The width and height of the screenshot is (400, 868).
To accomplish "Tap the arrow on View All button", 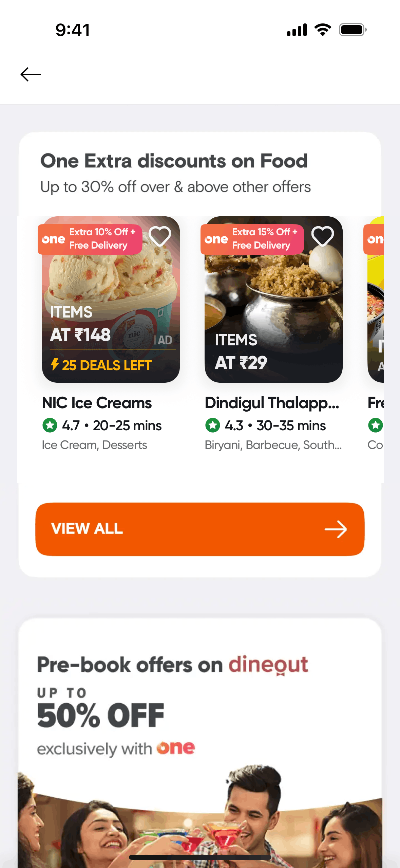I will pos(336,529).
